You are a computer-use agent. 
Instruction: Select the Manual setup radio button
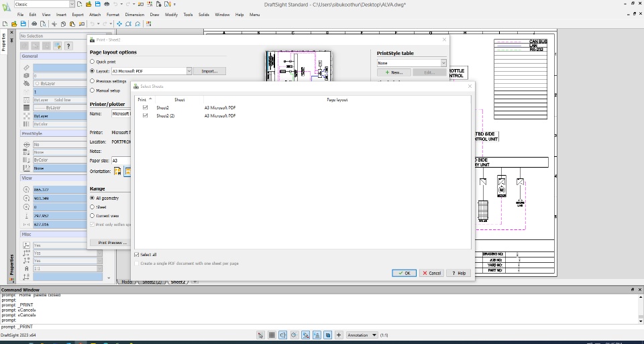click(92, 91)
